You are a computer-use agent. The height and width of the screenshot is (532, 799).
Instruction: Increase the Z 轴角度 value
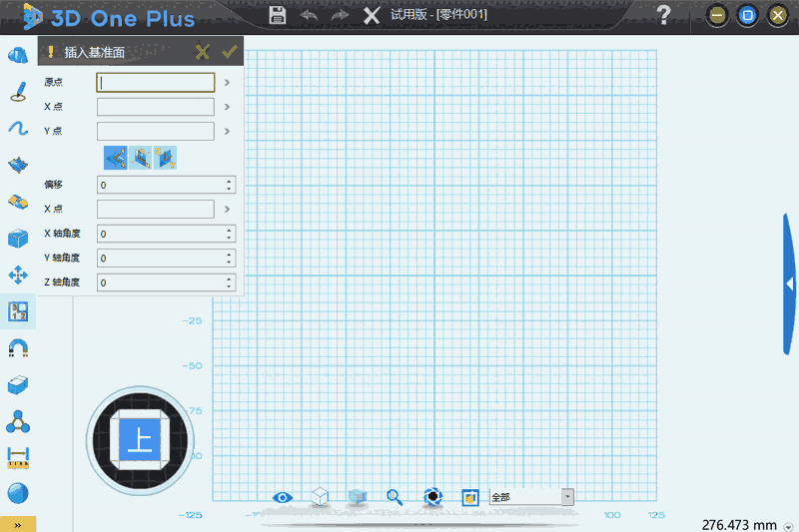[229, 278]
